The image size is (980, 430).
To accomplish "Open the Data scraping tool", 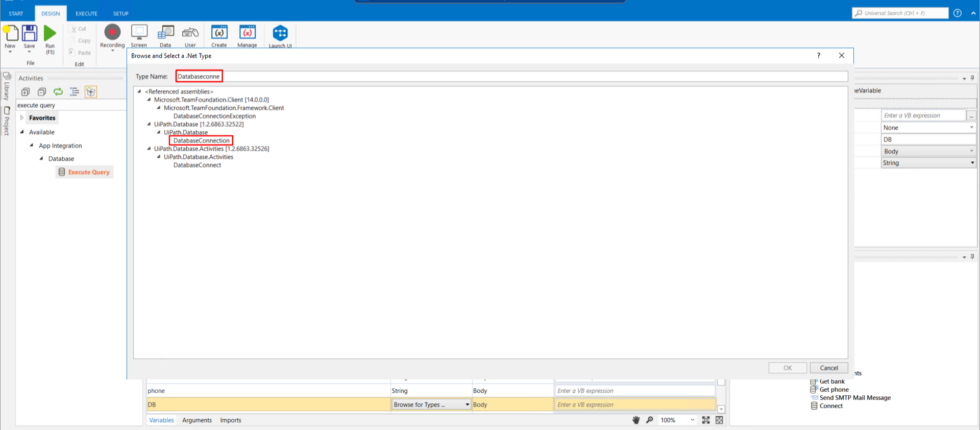I will point(165,33).
